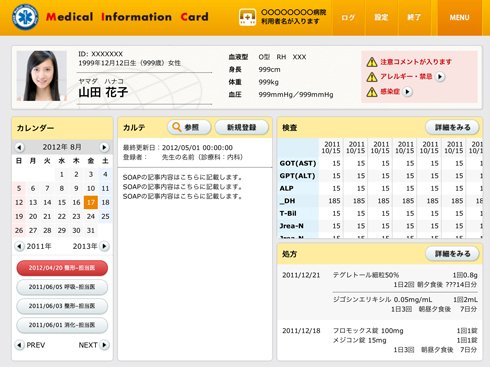The height and width of the screenshot is (367, 490).
Task: Go to previous month in calendar
Action: tap(19, 147)
